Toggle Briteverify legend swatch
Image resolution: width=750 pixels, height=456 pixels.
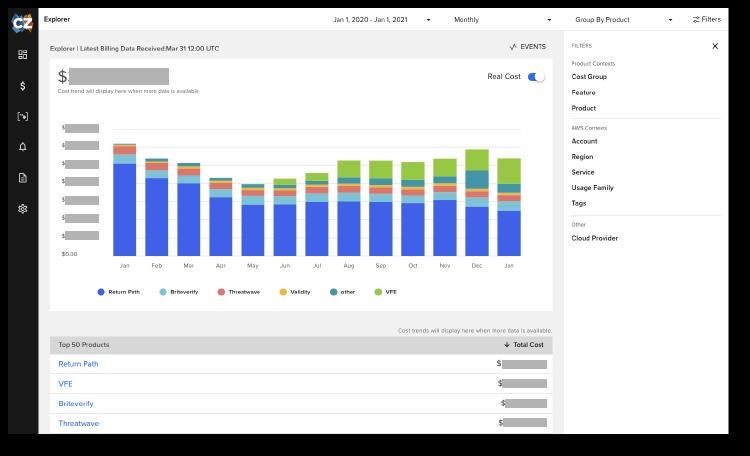tap(163, 292)
